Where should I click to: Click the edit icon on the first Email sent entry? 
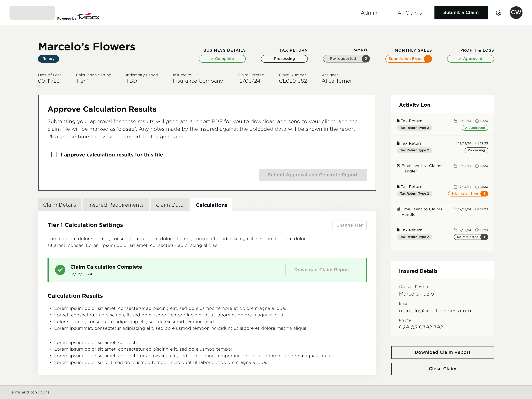pyautogui.click(x=399, y=166)
